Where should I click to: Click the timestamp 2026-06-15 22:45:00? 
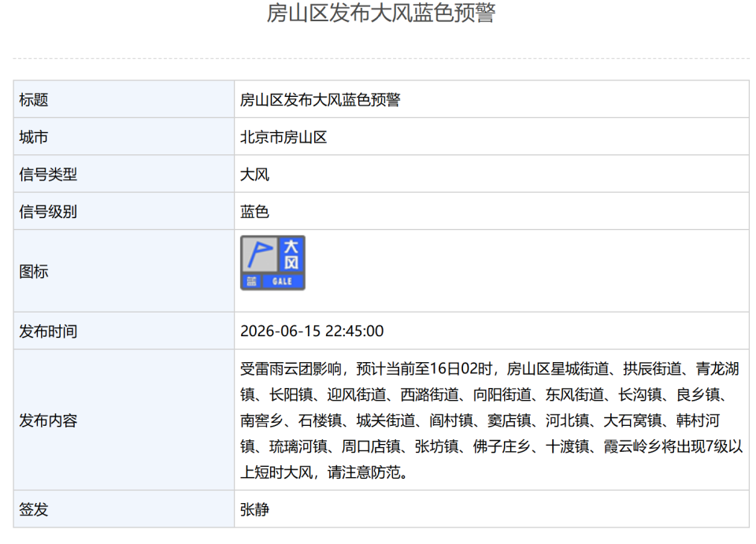312,331
